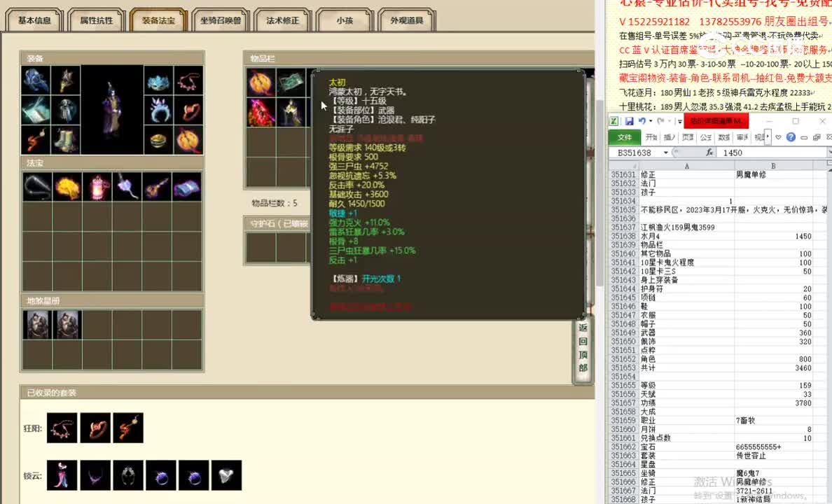832x504 pixels.
Task: Select the necklace in the 狂阳 set row
Action: 62,428
